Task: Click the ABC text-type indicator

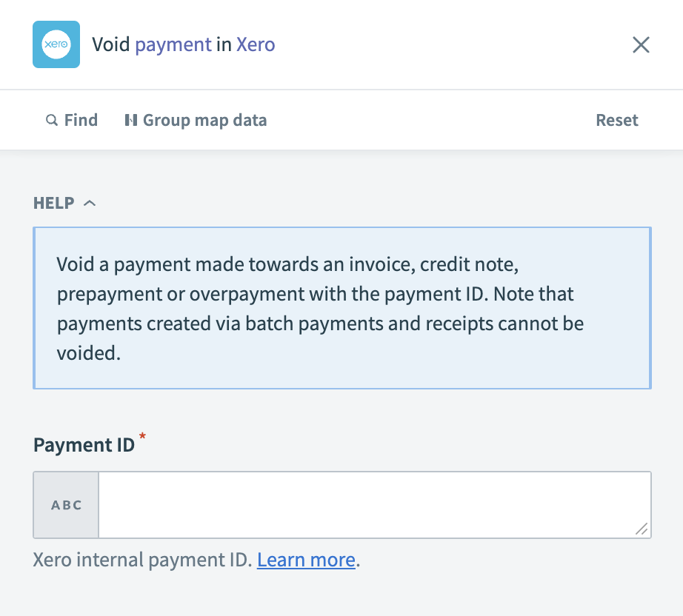Action: coord(65,505)
